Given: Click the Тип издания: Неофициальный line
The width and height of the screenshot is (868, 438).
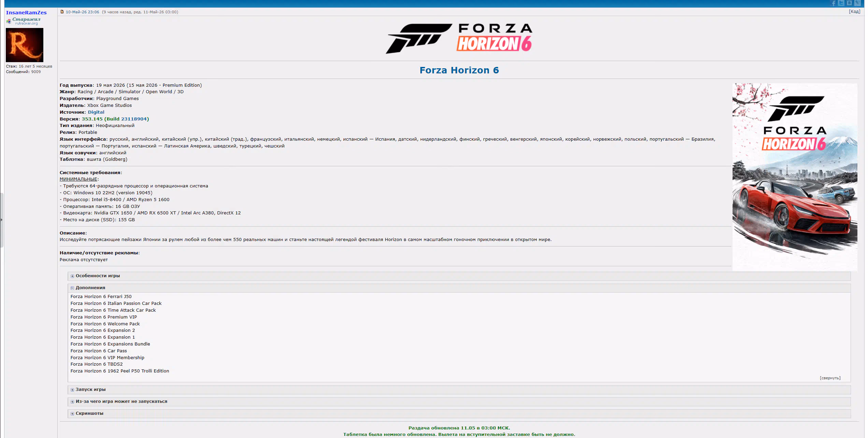Looking at the screenshot, I should [97, 126].
